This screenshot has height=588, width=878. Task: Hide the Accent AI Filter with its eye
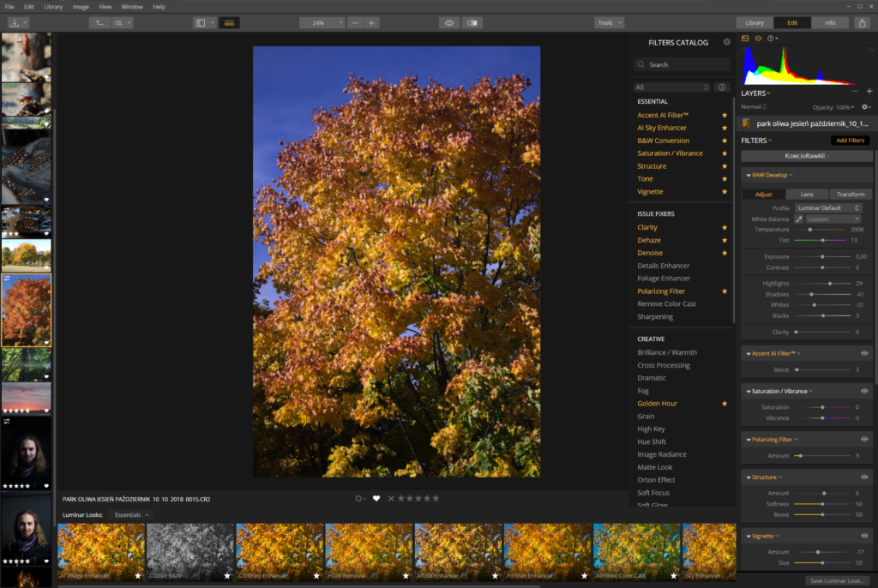tap(864, 353)
